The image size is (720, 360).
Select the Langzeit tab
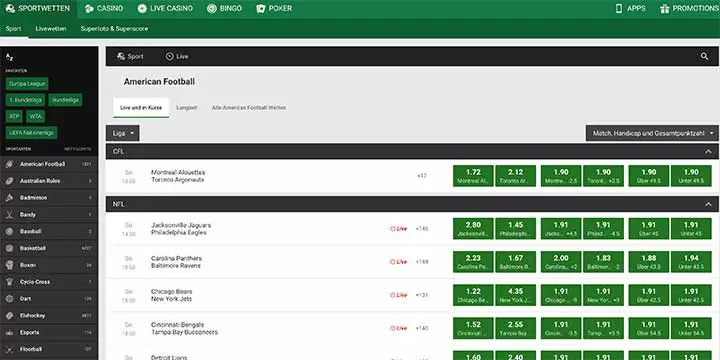point(187,107)
